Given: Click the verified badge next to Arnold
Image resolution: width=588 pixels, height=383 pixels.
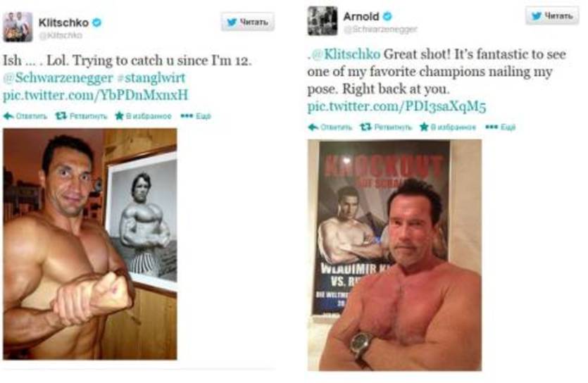Looking at the screenshot, I should coord(387,16).
